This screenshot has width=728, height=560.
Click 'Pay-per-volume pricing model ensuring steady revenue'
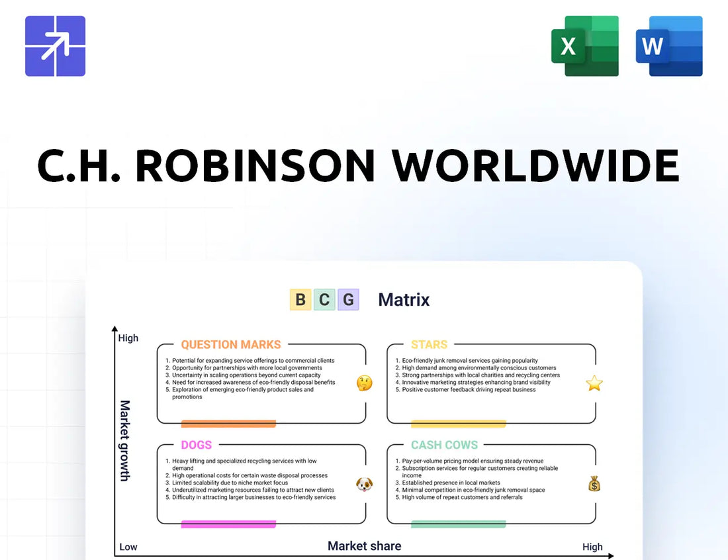click(473, 461)
